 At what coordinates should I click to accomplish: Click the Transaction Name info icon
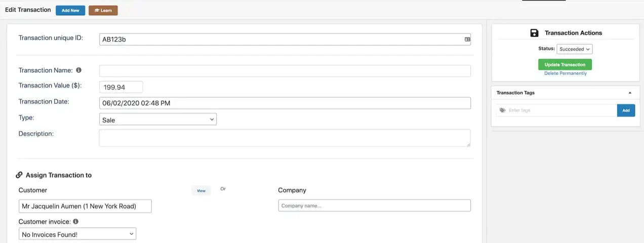[x=78, y=70]
